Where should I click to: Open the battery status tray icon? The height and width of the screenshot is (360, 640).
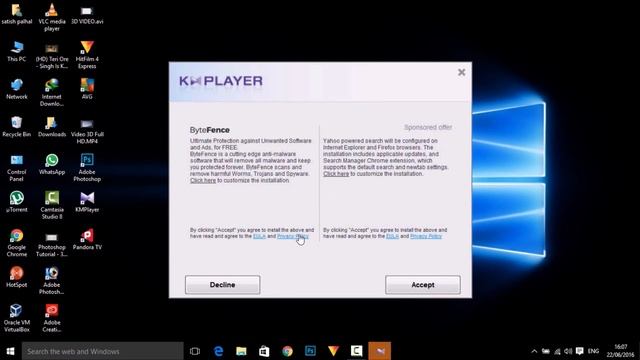(x=546, y=351)
